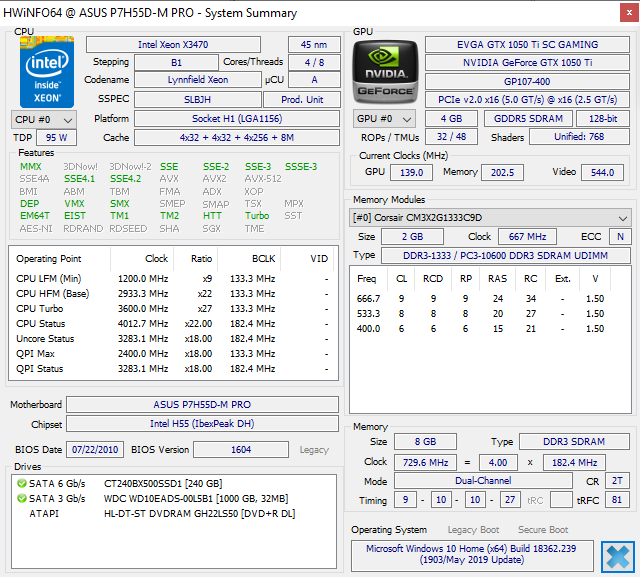Click the CPU Turbo operating point row

pyautogui.click(x=173, y=309)
